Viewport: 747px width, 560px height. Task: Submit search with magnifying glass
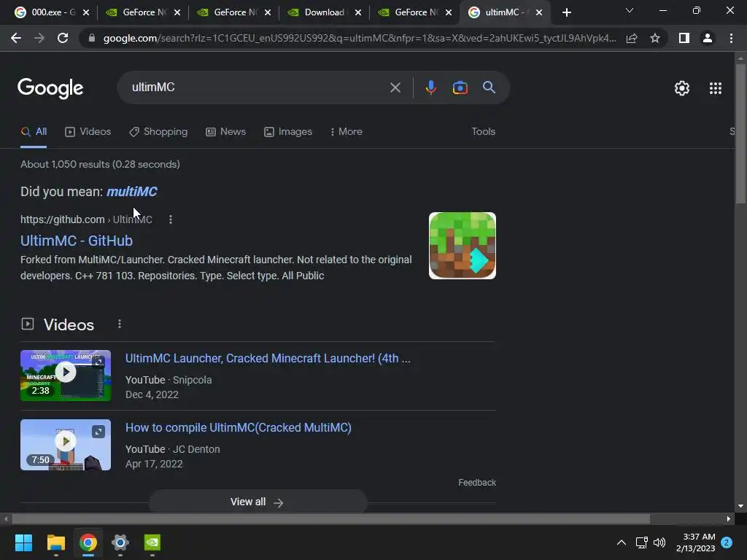pos(489,87)
